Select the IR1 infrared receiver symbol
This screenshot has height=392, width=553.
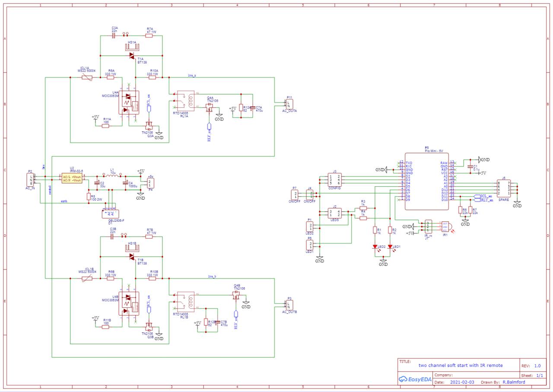coord(446,226)
